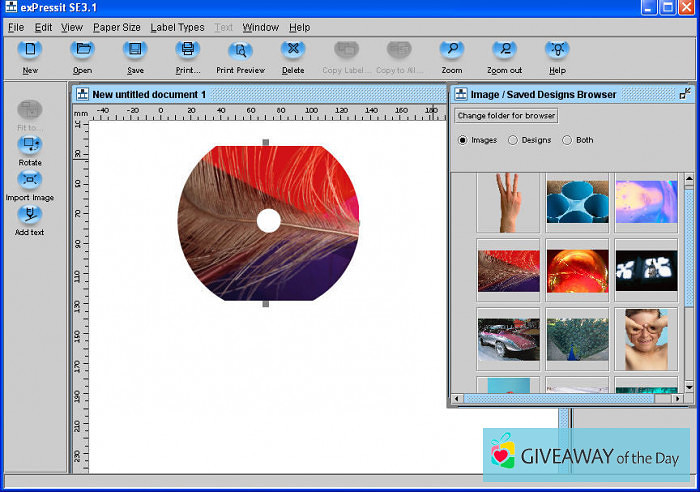This screenshot has height=492, width=700.
Task: Click Change folder for browser button
Action: 506,116
